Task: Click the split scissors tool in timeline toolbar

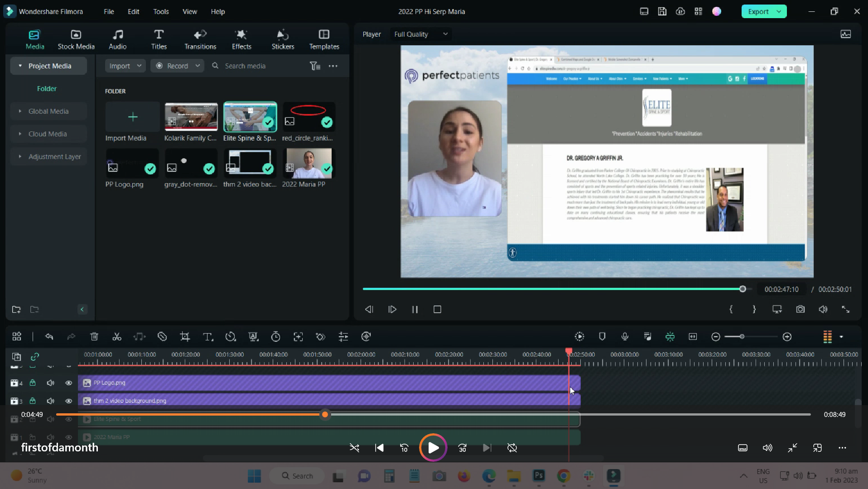Action: pyautogui.click(x=117, y=337)
